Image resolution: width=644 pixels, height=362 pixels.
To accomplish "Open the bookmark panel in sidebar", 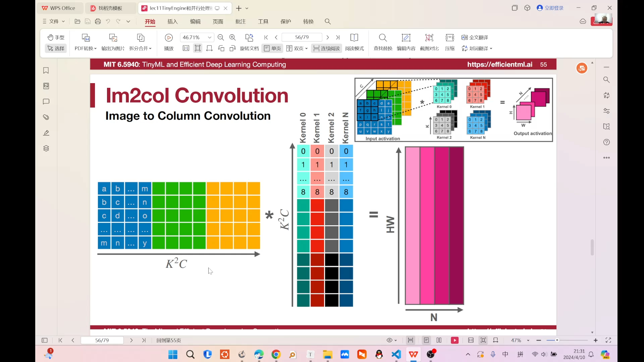I will coord(46,70).
